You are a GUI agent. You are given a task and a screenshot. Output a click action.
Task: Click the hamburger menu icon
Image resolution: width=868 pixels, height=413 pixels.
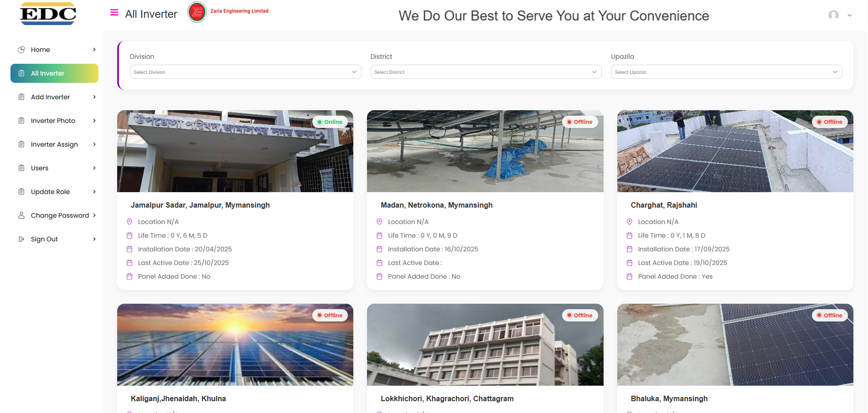pos(114,12)
